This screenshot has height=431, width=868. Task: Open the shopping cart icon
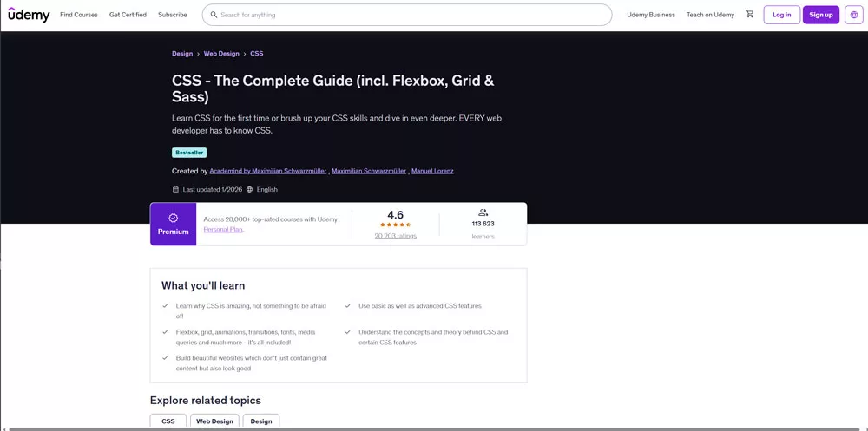tap(750, 15)
